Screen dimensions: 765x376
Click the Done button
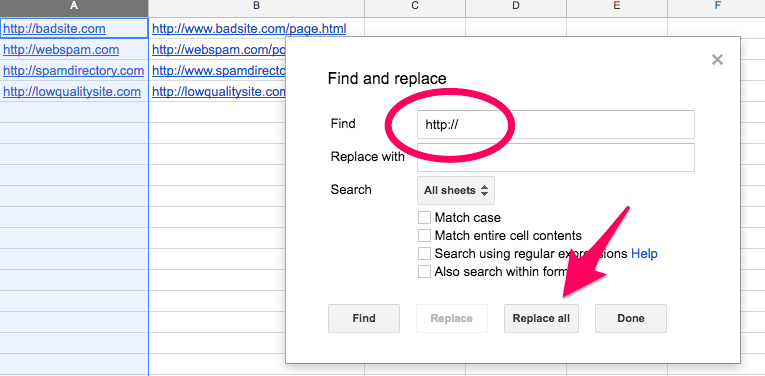tap(631, 318)
